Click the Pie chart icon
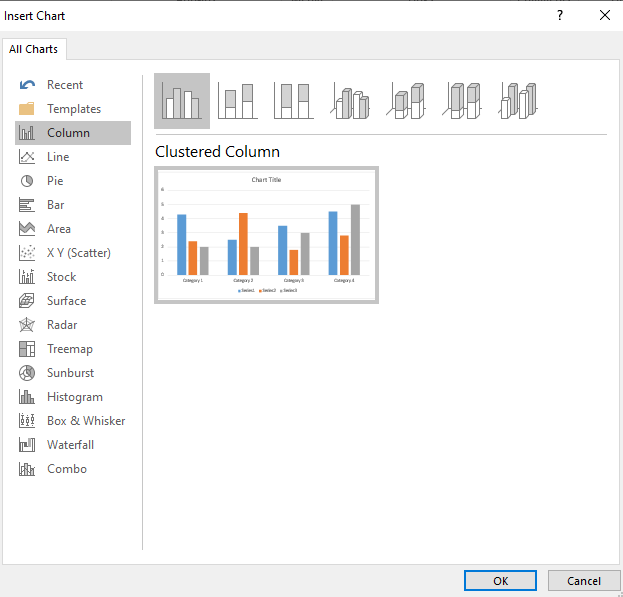 tap(27, 181)
